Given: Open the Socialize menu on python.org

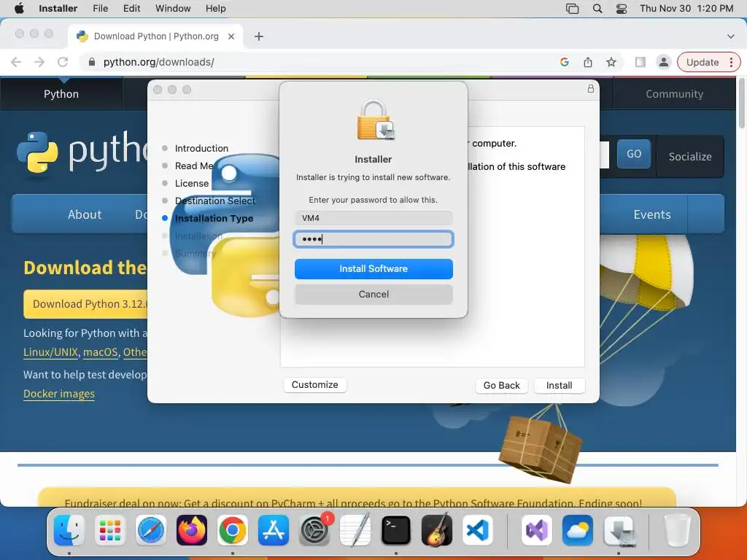Looking at the screenshot, I should point(690,156).
